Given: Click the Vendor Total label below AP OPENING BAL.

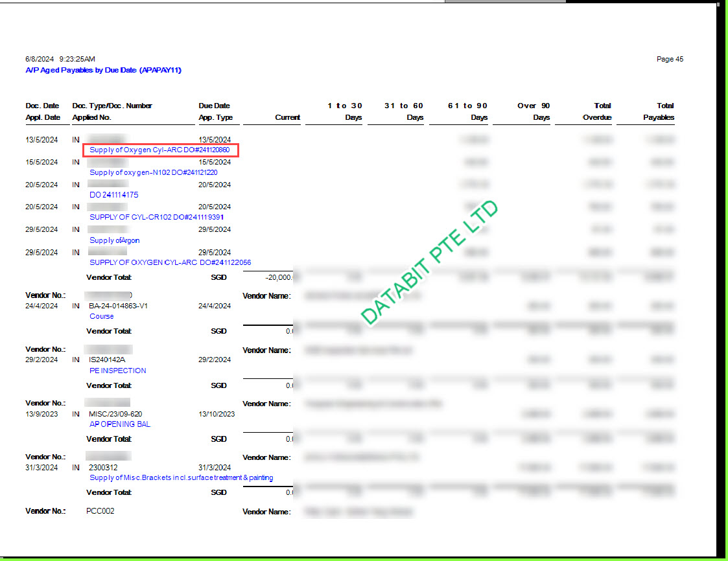Looking at the screenshot, I should point(109,439).
